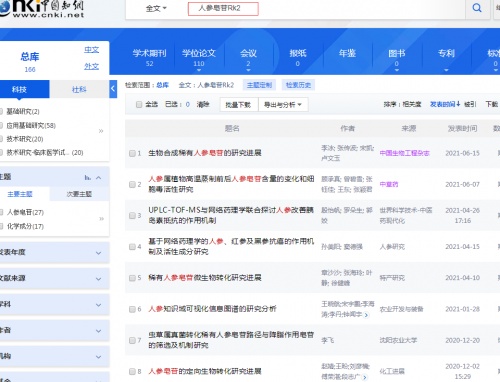
Task: Open article 人参知识域可视化信息图谱的研究分析
Action: point(212,309)
